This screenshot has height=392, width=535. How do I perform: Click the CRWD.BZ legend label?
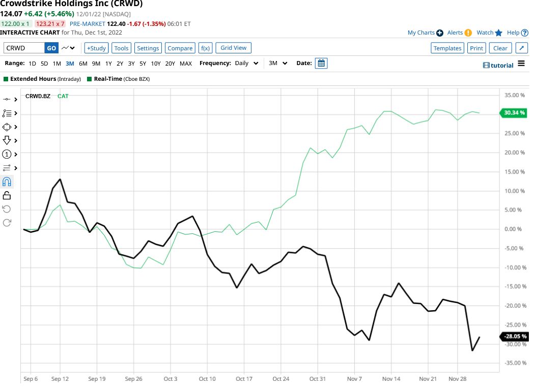(38, 97)
